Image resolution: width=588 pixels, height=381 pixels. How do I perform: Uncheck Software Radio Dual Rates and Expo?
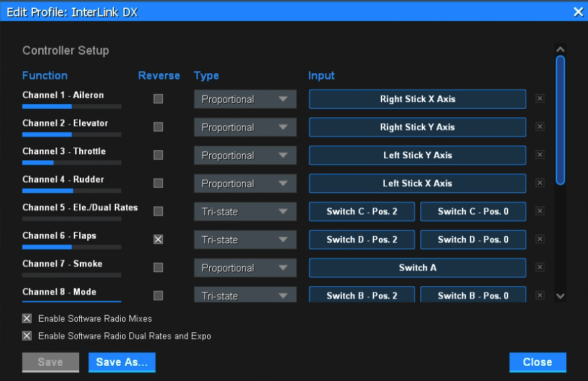(x=27, y=336)
